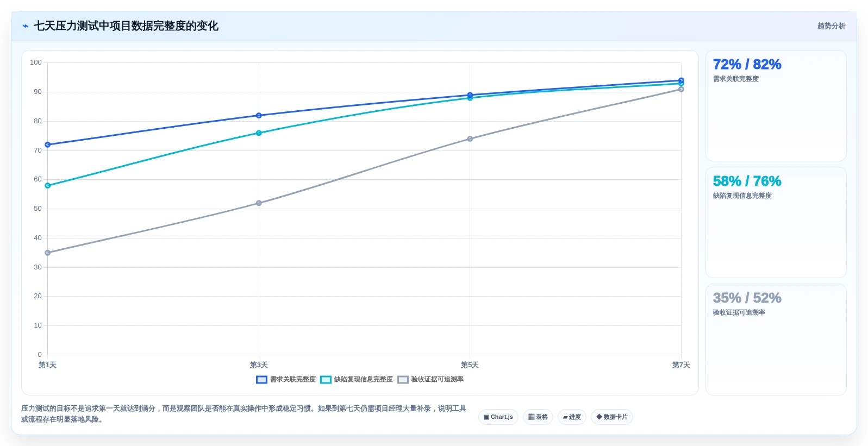Screen dimensions: 868x446
Task: Click the 验收证据可追溯率 caption in third card
Action: pyautogui.click(x=739, y=313)
